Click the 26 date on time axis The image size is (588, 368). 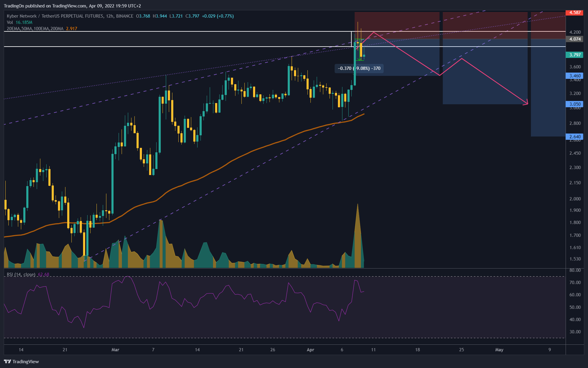[273, 350]
